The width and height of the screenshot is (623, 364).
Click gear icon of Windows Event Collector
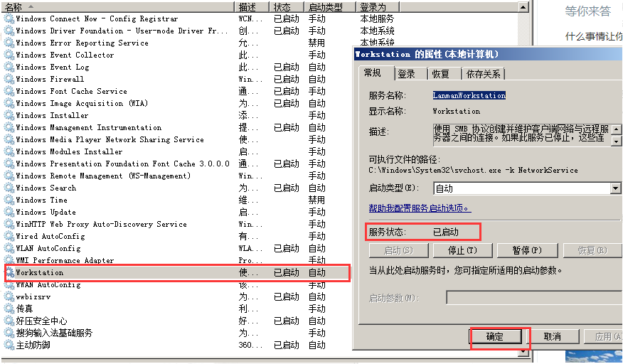tap(9, 55)
